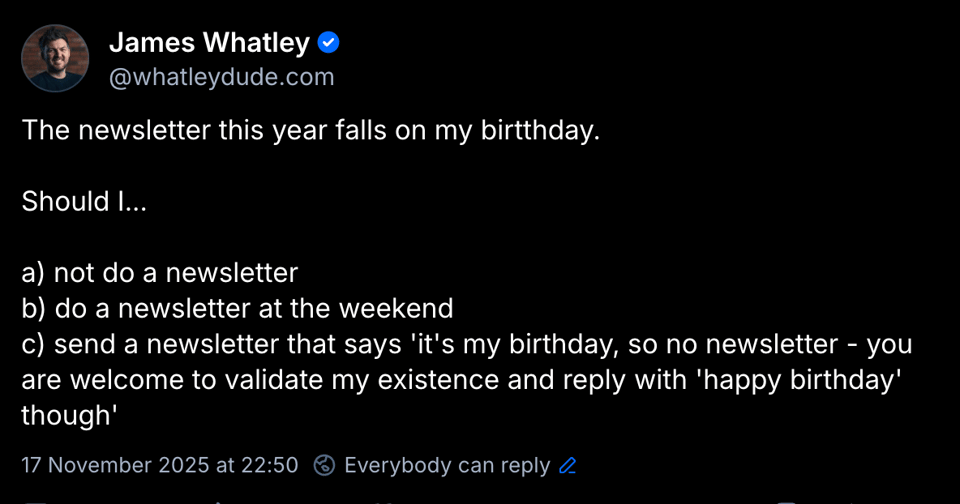Open James Whatley's profile picture
Viewport: 960px width, 504px height.
(55, 59)
